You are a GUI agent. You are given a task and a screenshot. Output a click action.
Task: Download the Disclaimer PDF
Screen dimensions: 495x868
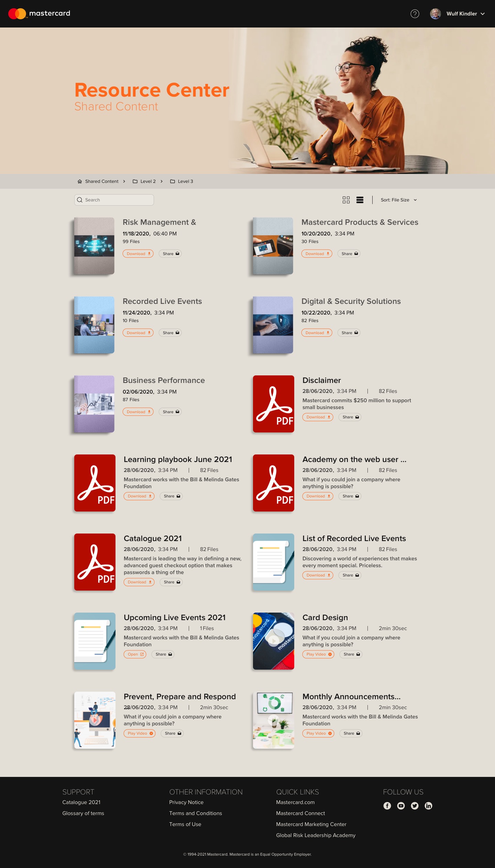pos(318,417)
